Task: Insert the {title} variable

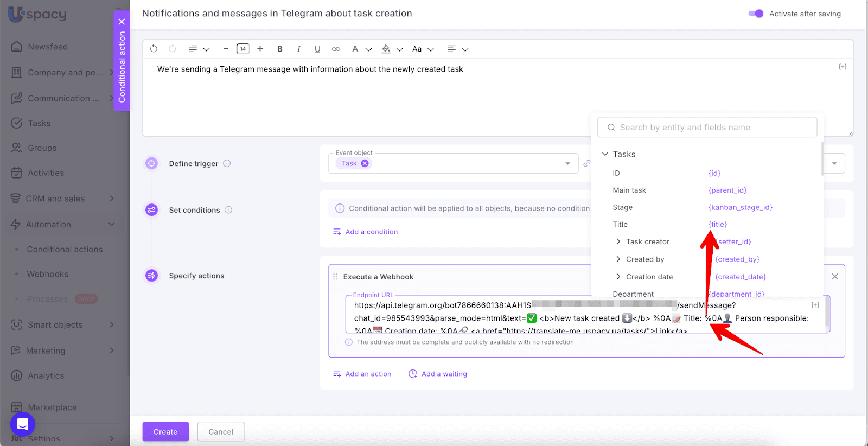Action: [x=717, y=225]
